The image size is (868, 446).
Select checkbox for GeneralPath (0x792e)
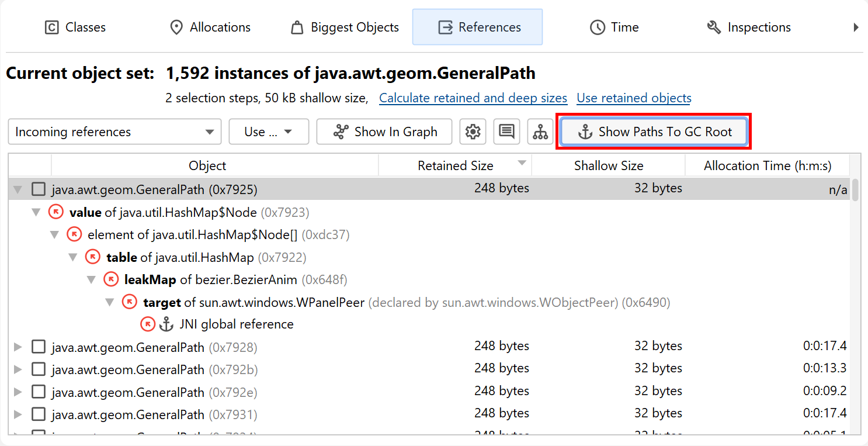39,392
